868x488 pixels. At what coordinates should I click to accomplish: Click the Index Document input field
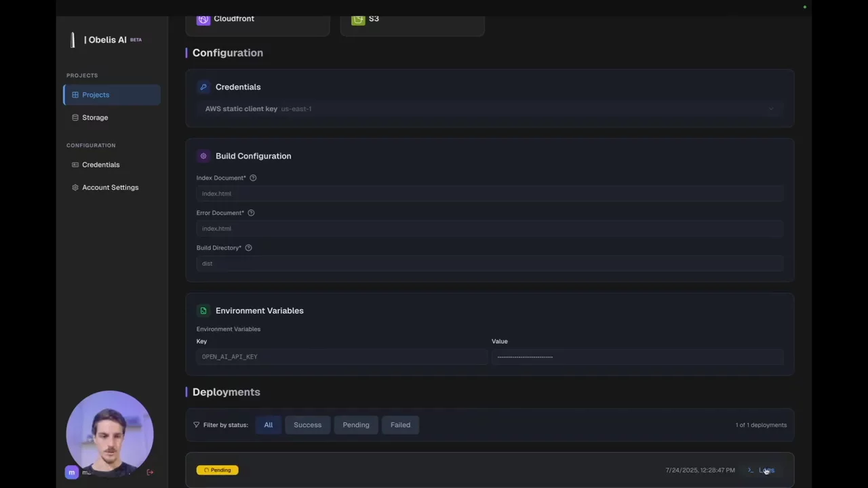pyautogui.click(x=490, y=193)
